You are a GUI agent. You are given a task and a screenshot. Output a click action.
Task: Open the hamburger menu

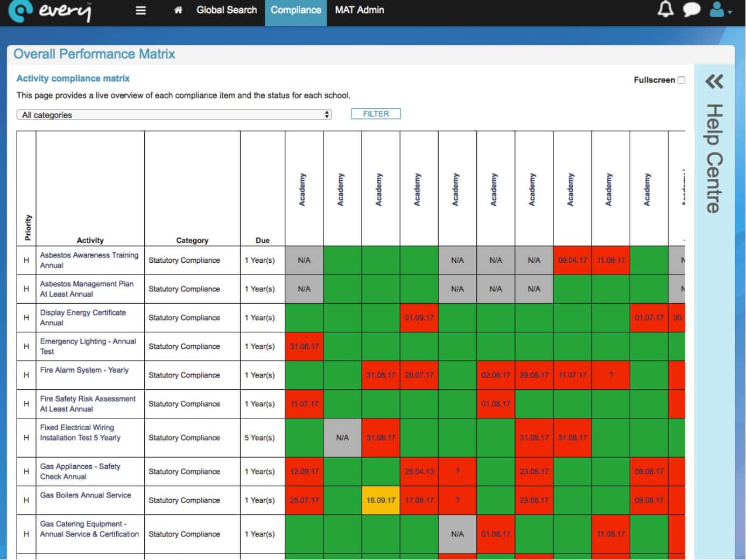141,10
